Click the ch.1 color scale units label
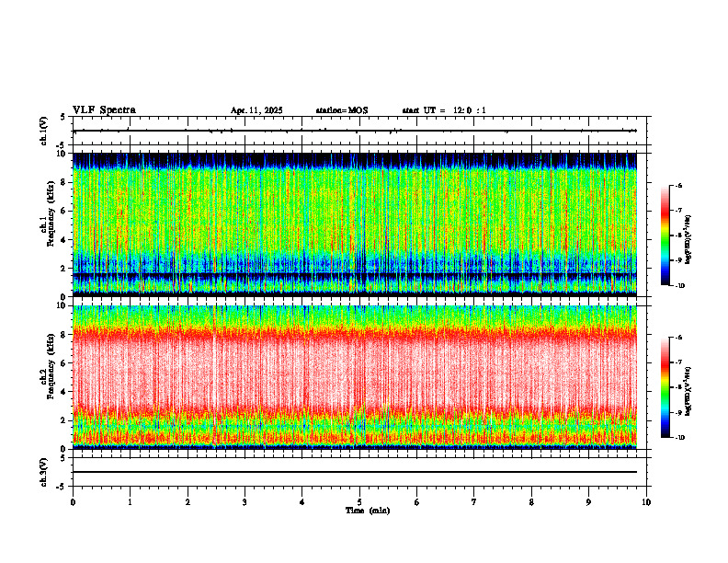 (688, 240)
